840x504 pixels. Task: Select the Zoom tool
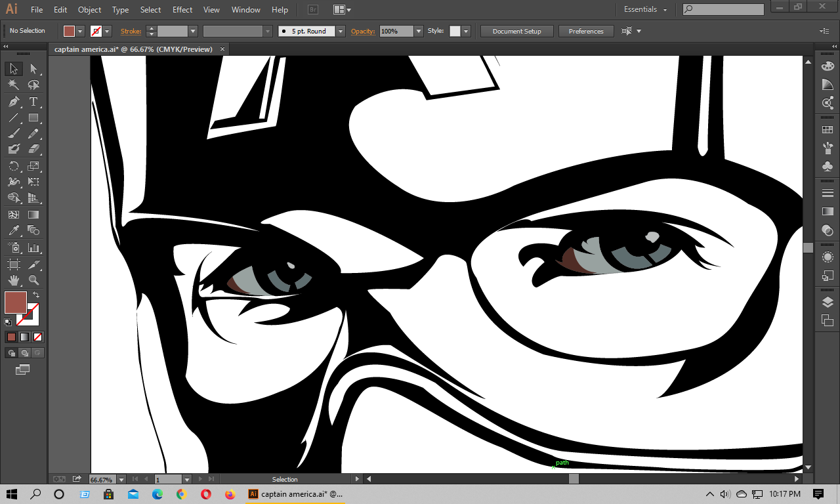[33, 280]
